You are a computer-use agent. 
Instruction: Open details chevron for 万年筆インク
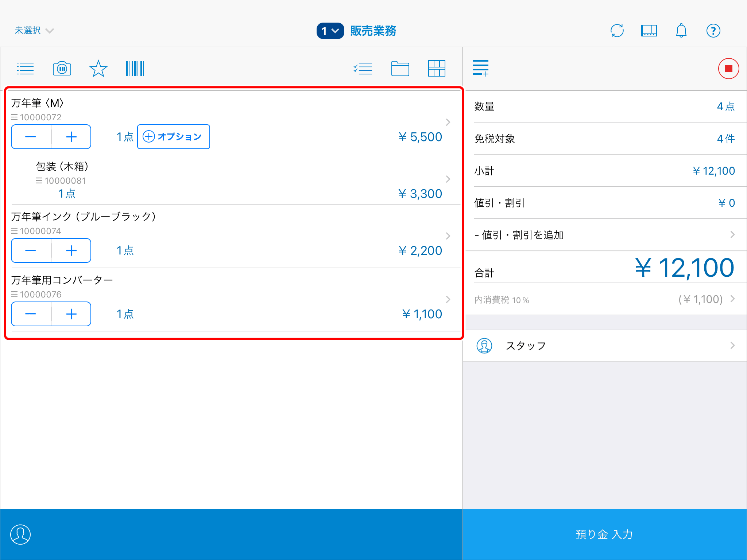pos(448,236)
